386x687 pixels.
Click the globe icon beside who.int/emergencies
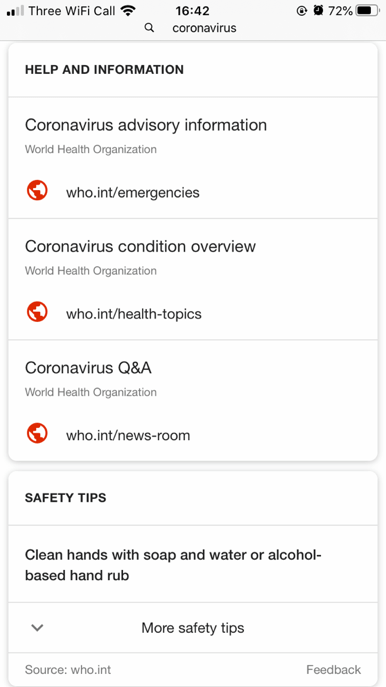pyautogui.click(x=37, y=191)
